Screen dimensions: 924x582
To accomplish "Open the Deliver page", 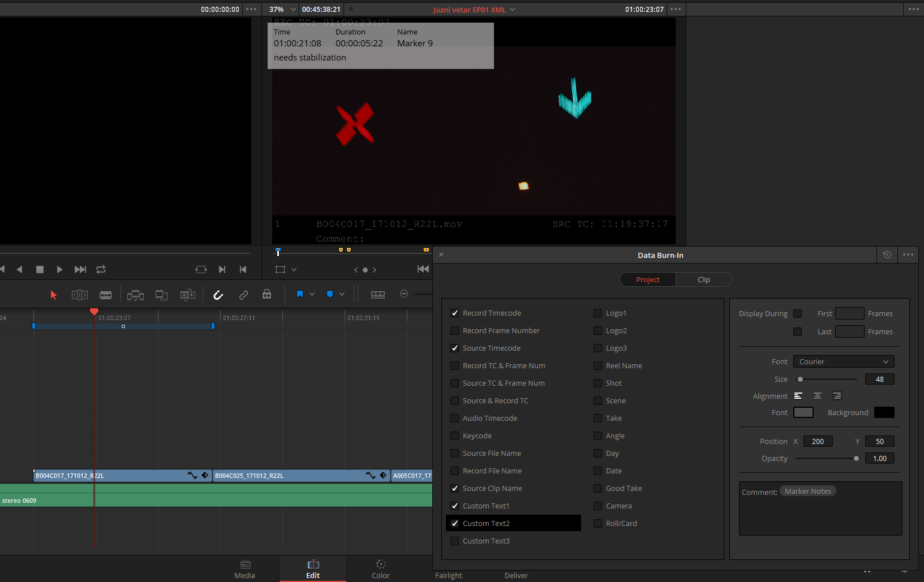I will [x=516, y=575].
